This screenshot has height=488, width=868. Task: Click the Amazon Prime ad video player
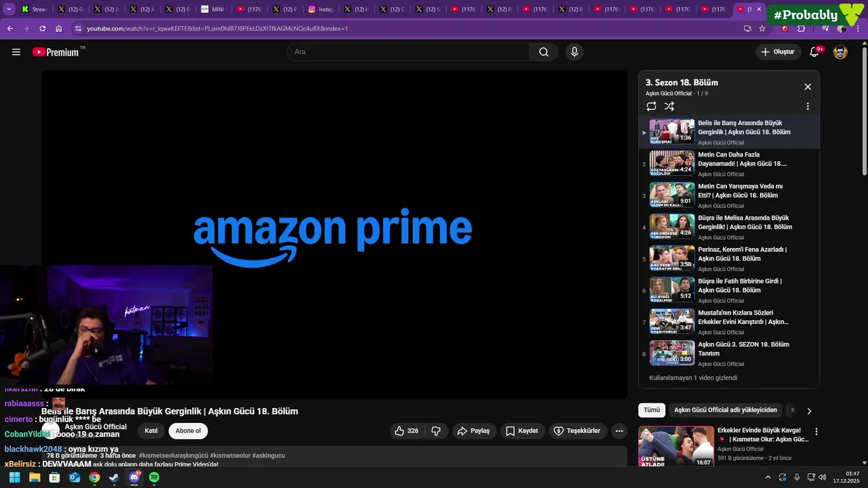(334, 235)
